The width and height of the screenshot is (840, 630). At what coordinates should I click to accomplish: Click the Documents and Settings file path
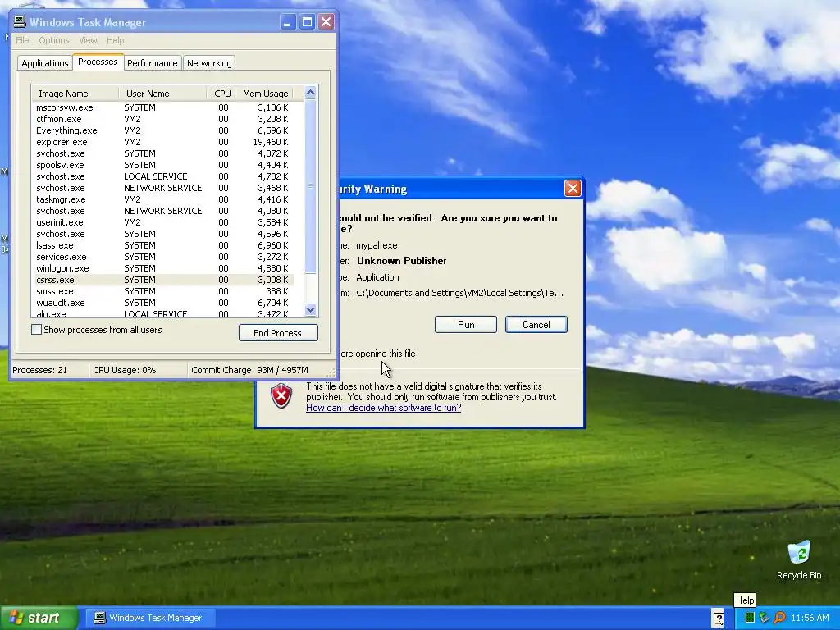coord(459,293)
